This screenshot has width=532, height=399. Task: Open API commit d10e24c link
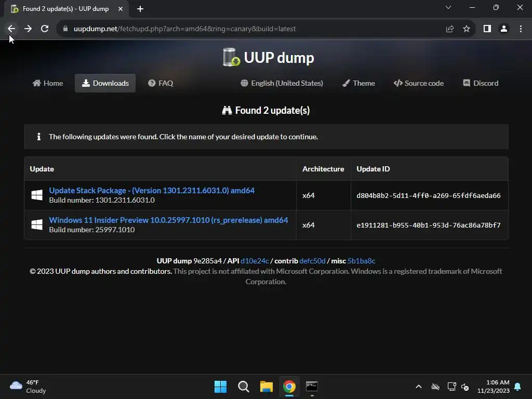pyautogui.click(x=255, y=261)
